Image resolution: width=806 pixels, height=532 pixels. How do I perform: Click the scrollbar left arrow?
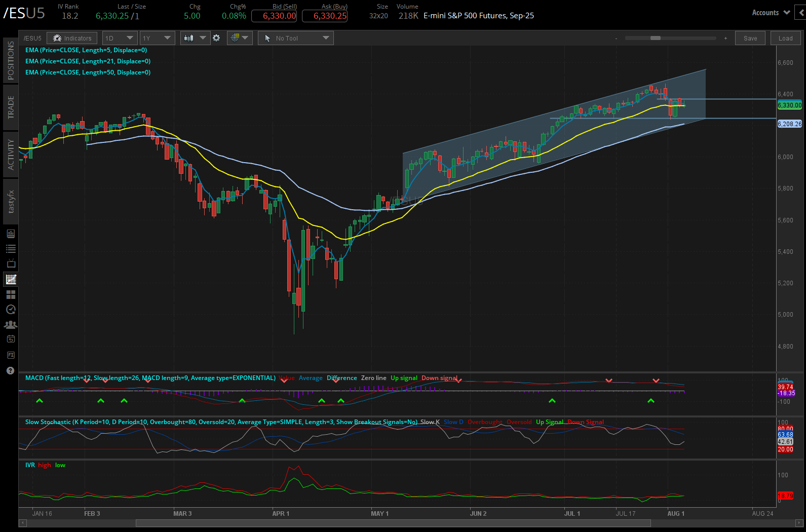[x=22, y=523]
